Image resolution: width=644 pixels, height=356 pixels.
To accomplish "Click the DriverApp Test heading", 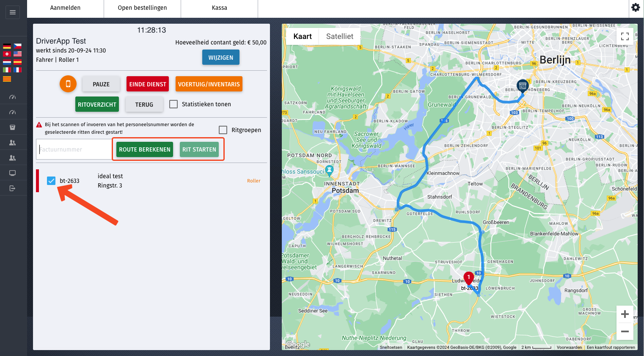I will [61, 41].
